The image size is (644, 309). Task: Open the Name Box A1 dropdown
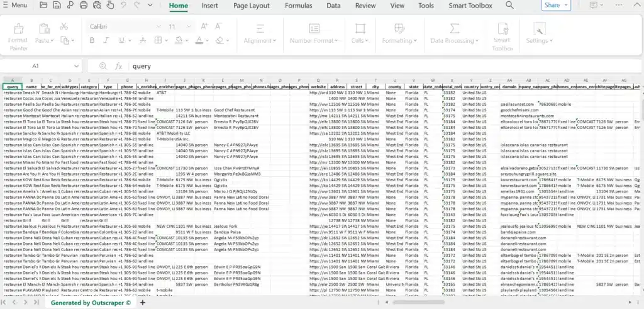point(76,66)
